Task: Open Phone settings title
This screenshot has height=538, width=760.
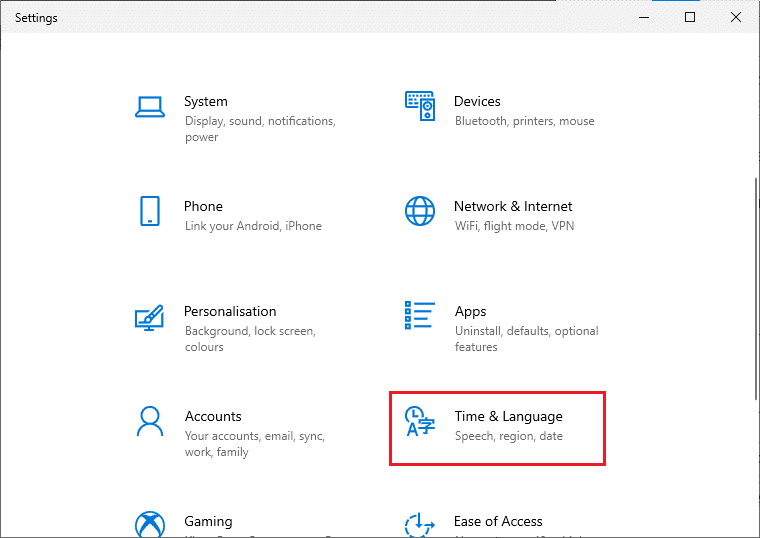Action: tap(203, 206)
